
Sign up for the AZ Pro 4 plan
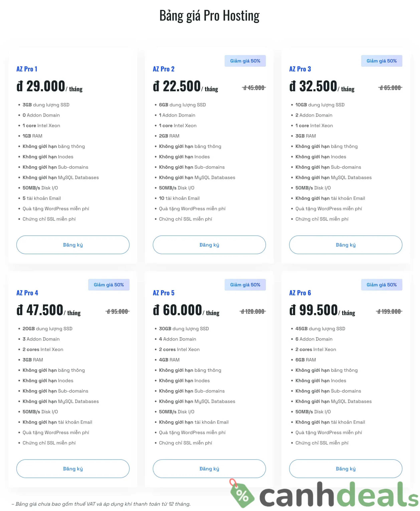tap(73, 468)
